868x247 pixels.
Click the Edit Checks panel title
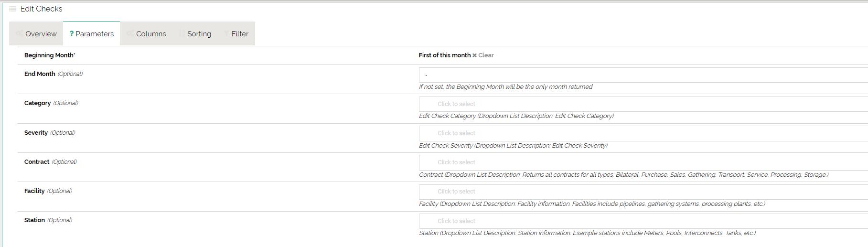(42, 9)
